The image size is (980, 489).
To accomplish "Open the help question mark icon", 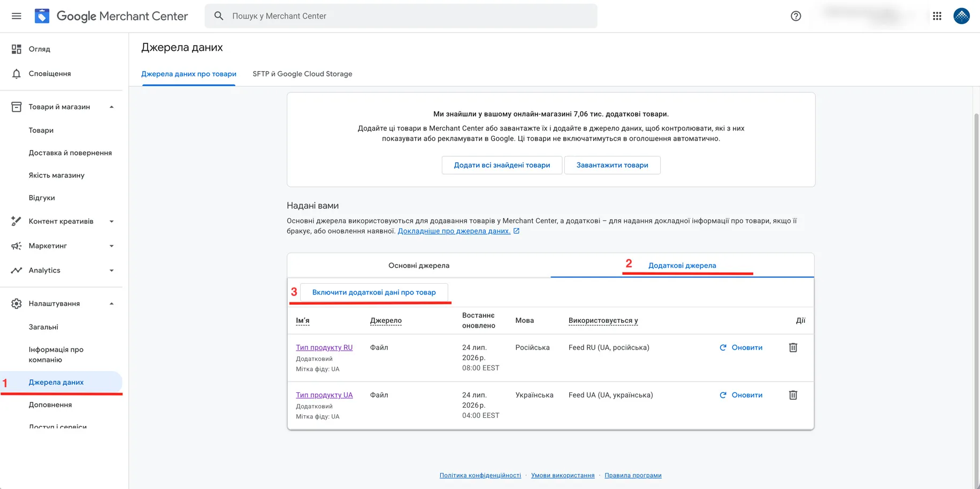I will coord(796,16).
